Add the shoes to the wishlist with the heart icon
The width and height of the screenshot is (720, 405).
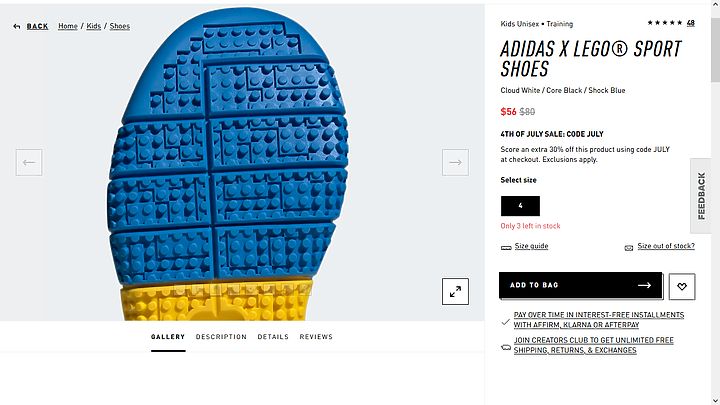coord(682,287)
